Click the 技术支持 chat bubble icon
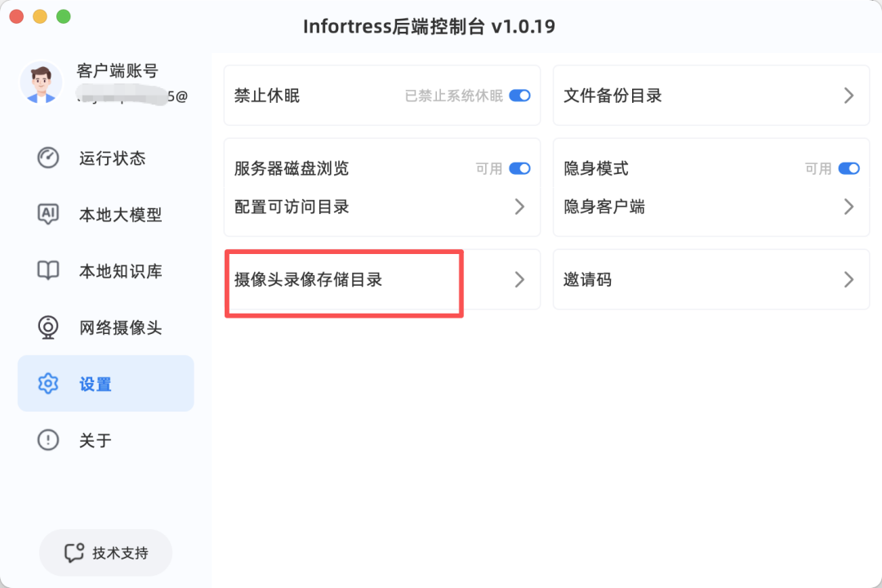This screenshot has height=588, width=882. (x=74, y=553)
